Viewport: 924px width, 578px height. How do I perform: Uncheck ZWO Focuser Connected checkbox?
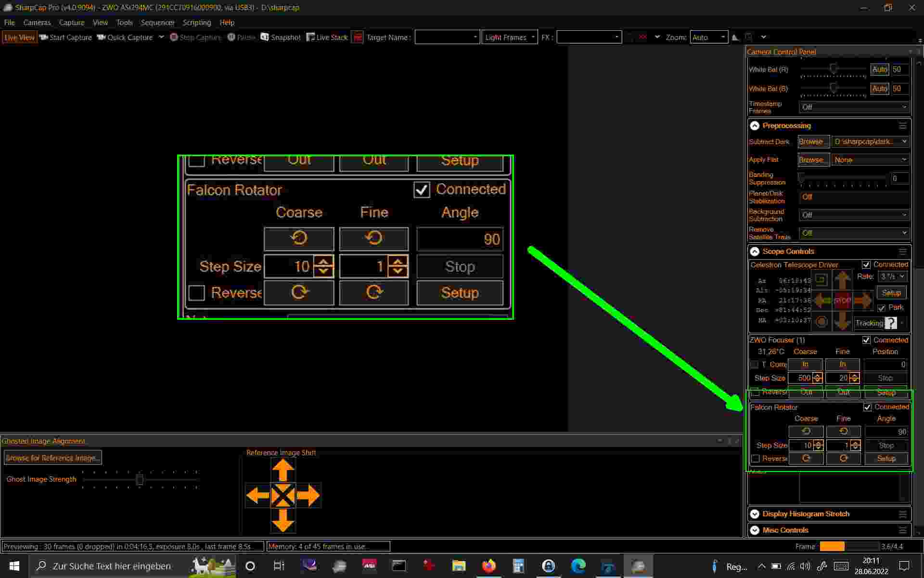[x=866, y=340]
